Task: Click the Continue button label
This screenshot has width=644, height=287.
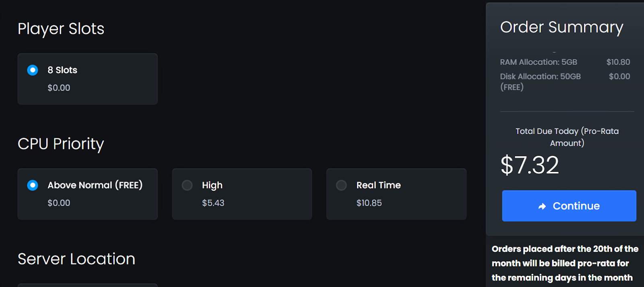Action: 576,206
